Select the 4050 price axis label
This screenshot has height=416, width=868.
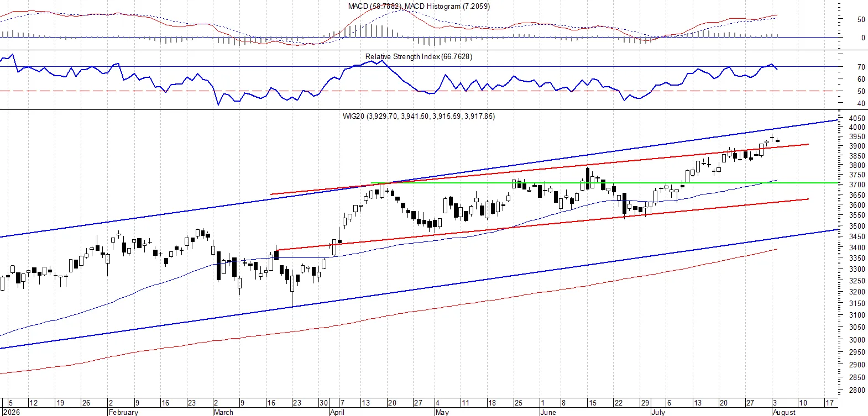[857, 118]
